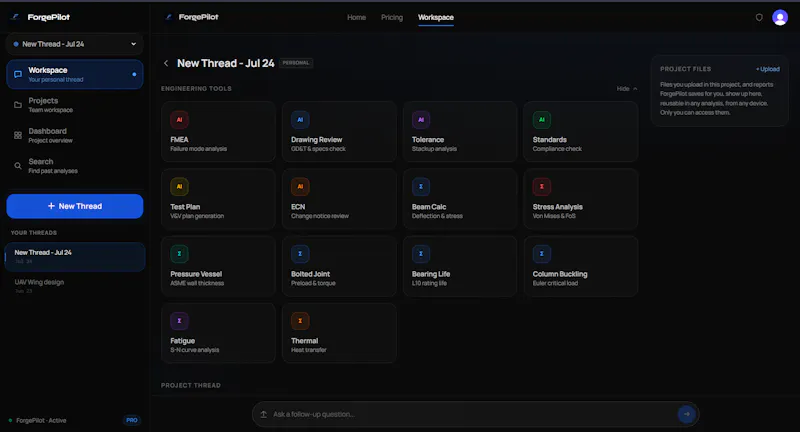Focus the Ask a follow-up question field

(472, 414)
